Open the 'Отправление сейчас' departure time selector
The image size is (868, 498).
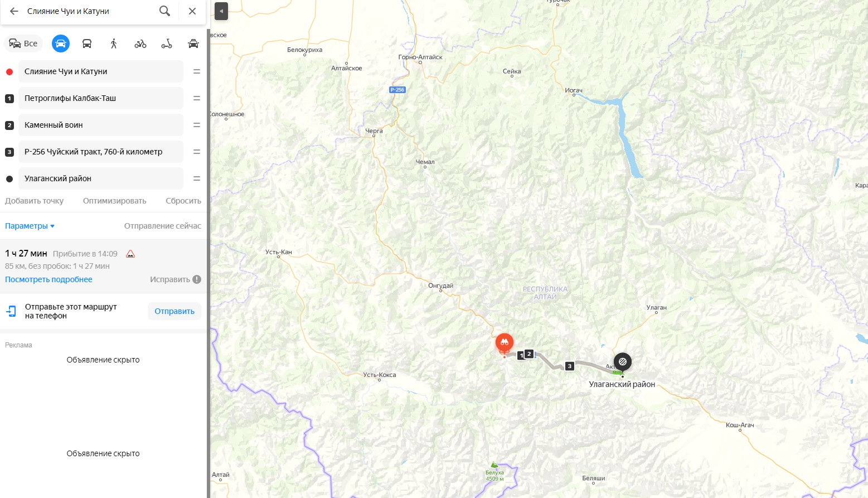coord(163,226)
